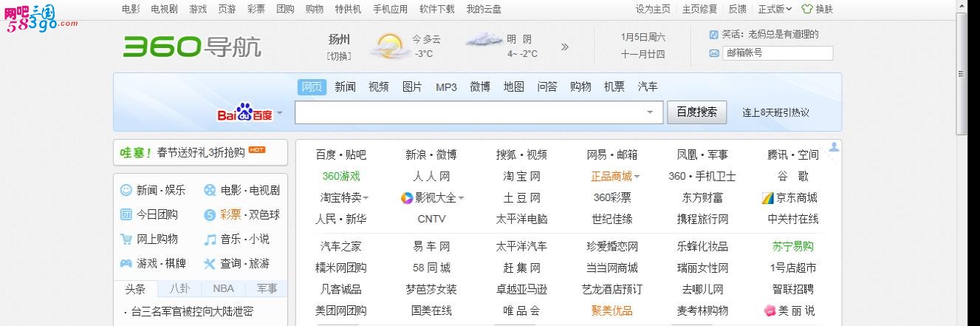Select the 网页 search tab
The image size is (980, 326).
click(312, 86)
